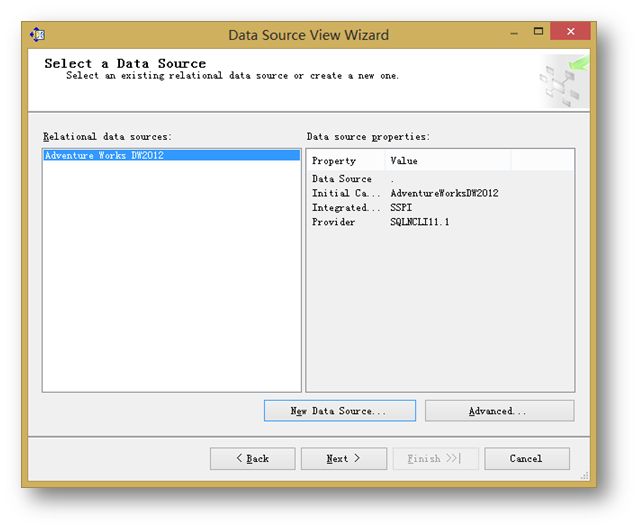
Task: Go back with the Back button
Action: click(253, 459)
